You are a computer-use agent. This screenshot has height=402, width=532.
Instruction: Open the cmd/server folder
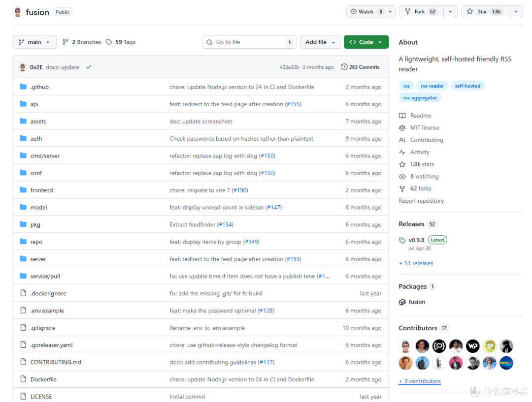pyautogui.click(x=45, y=156)
